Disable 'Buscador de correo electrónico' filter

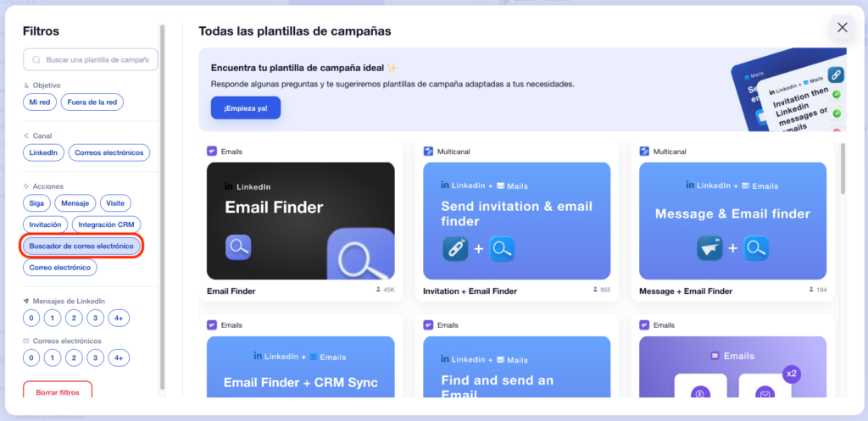point(81,247)
